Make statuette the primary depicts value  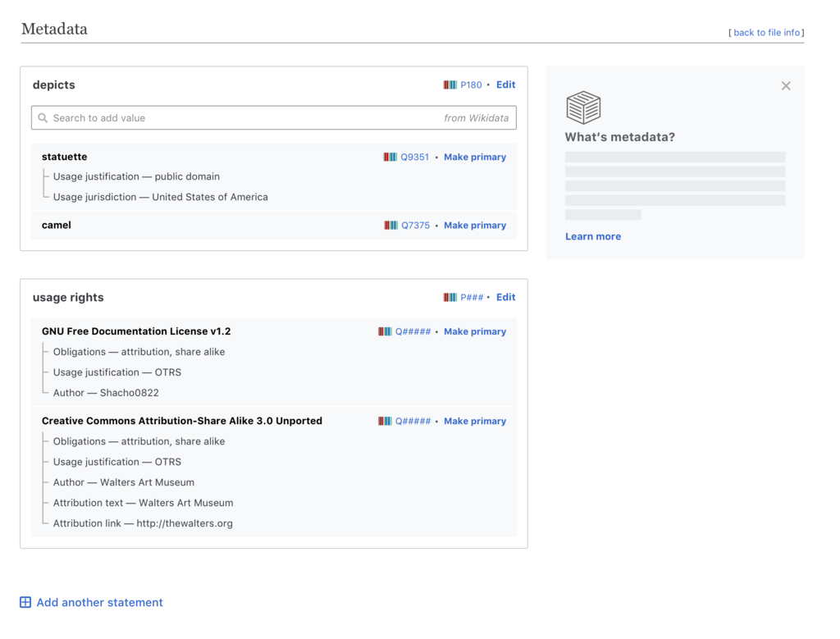click(475, 157)
